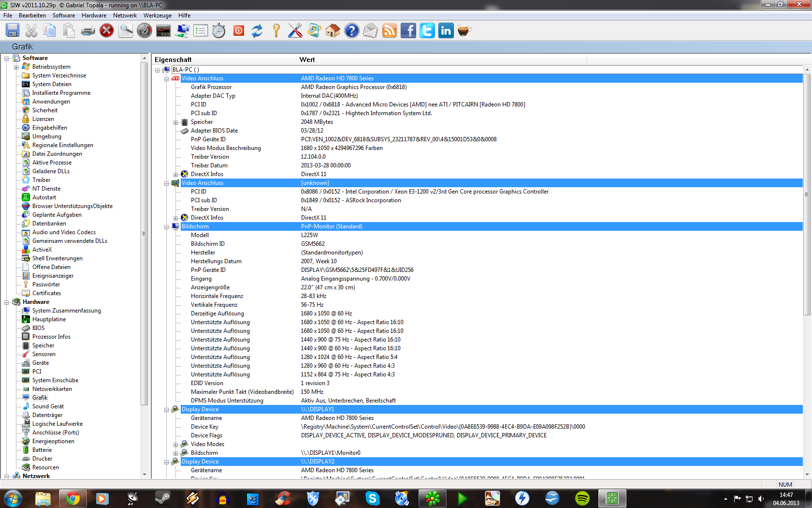
Task: Expand DirectX Infos below Treiber Datum
Action: [176, 175]
